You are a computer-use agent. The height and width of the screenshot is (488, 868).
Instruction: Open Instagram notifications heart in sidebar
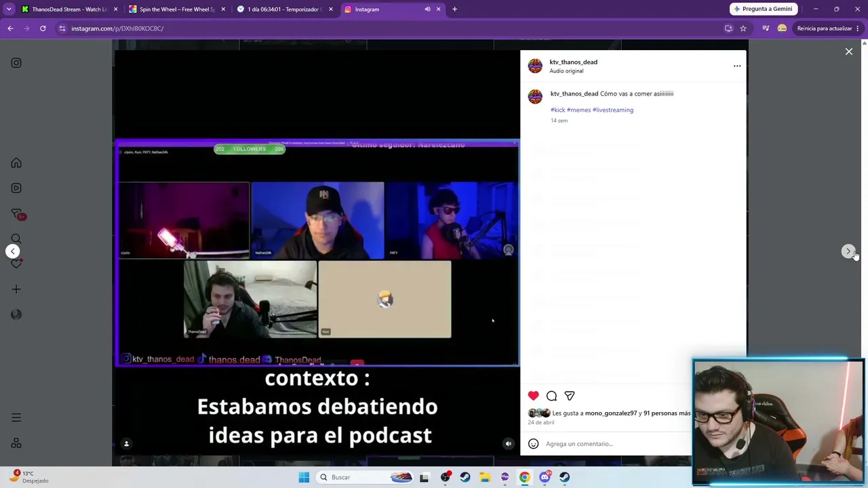pos(16,264)
